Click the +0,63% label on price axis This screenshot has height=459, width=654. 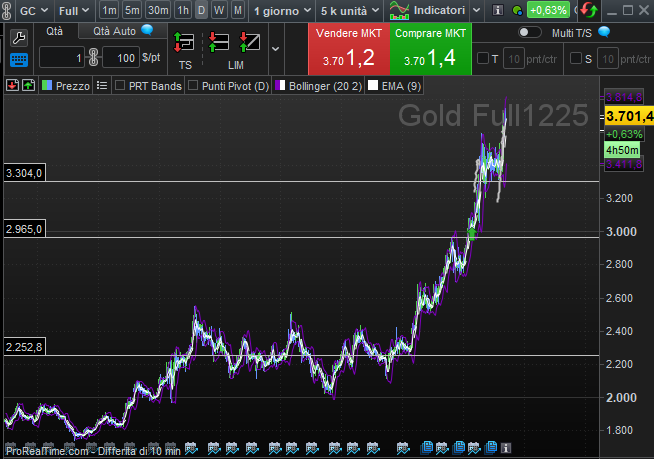point(624,134)
